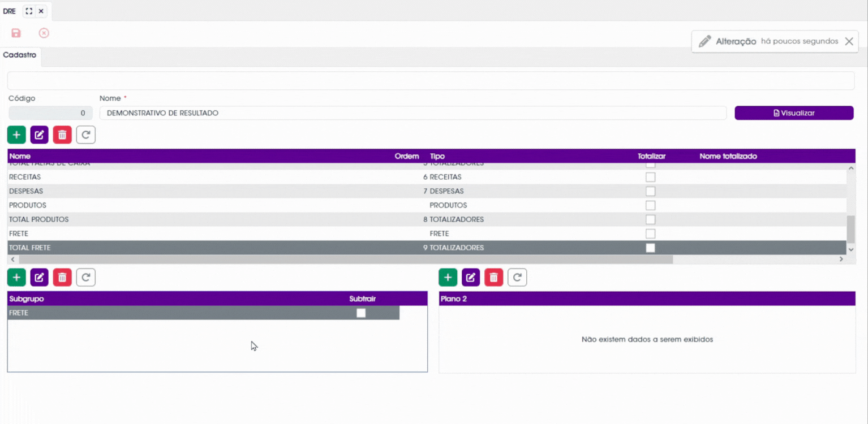Refresh the Plano 2 list
This screenshot has height=424, width=868.
point(517,277)
